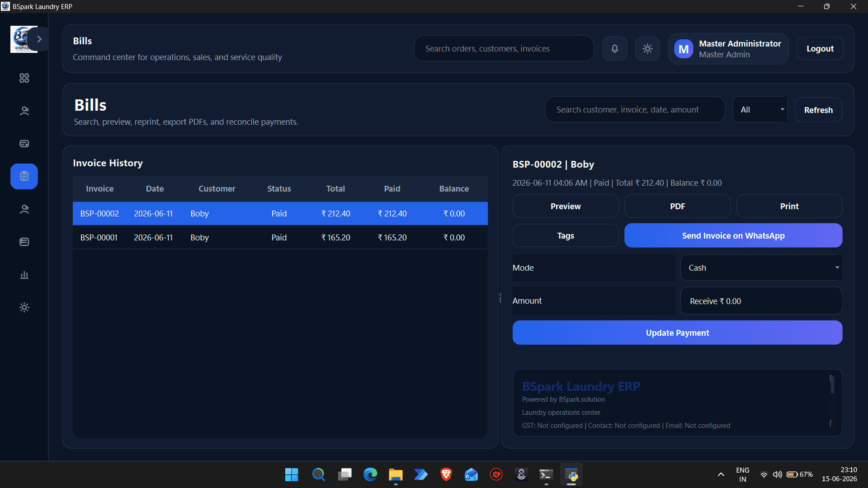This screenshot has height=488, width=868.
Task: Open the lower person icon in sidebar
Action: [x=24, y=209]
